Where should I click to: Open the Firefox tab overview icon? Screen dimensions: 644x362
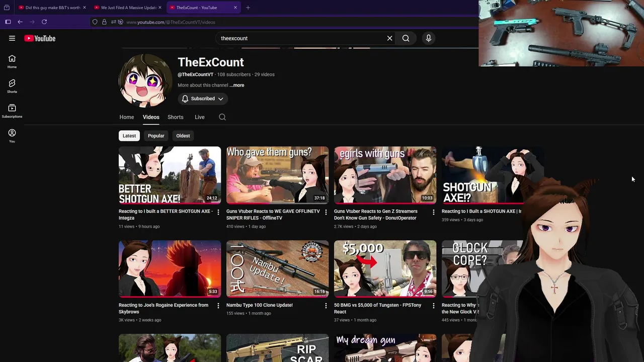pos(7,8)
